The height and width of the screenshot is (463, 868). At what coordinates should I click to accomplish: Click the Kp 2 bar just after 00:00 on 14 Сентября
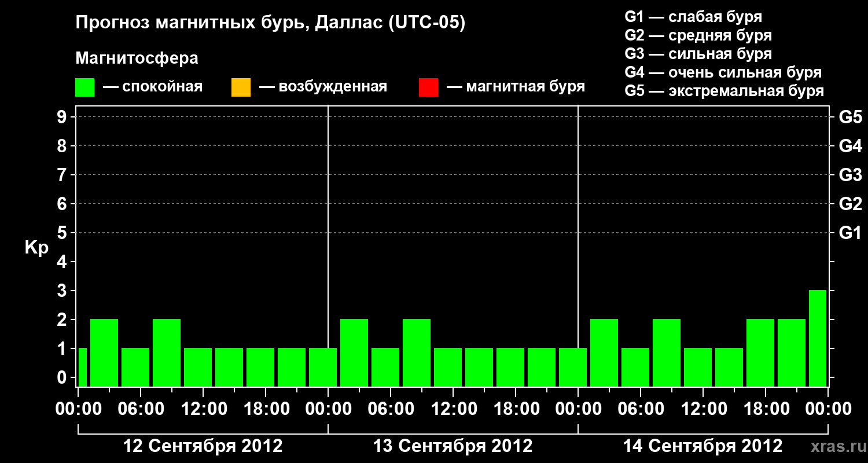tap(604, 352)
